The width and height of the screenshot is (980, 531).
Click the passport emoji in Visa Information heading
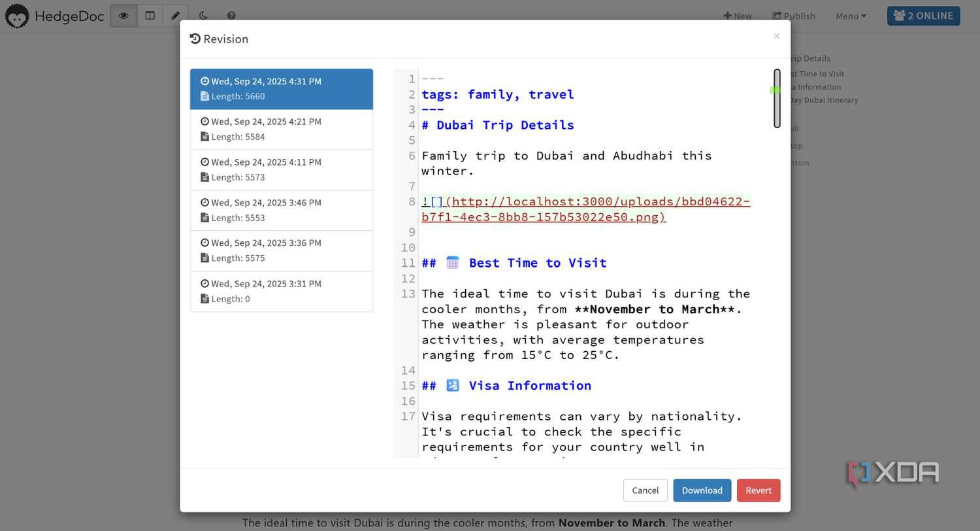[x=452, y=386]
